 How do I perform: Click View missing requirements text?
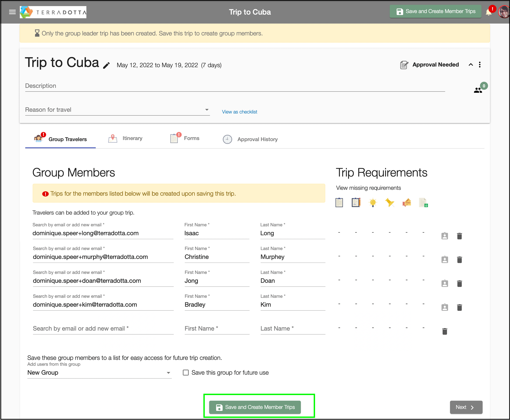pyautogui.click(x=368, y=188)
